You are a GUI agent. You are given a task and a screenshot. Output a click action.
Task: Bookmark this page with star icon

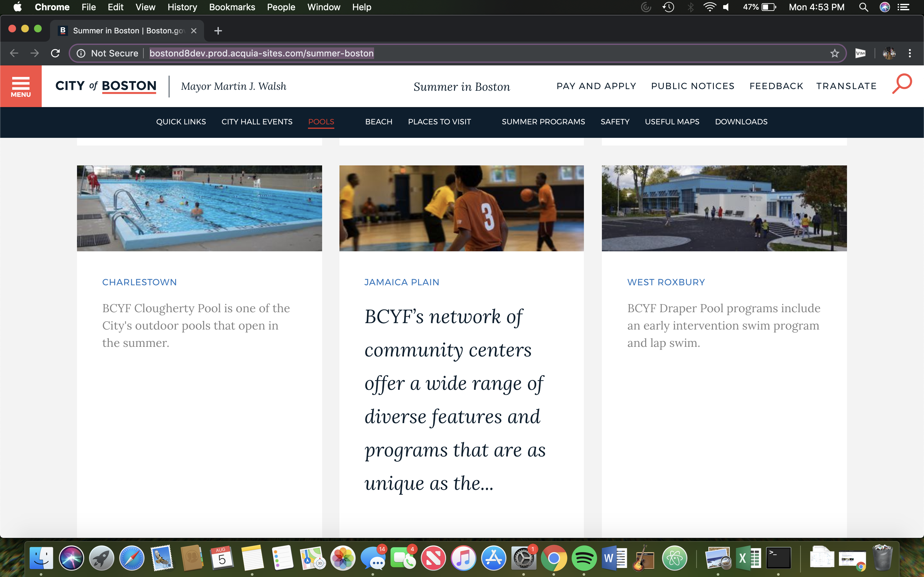click(834, 54)
